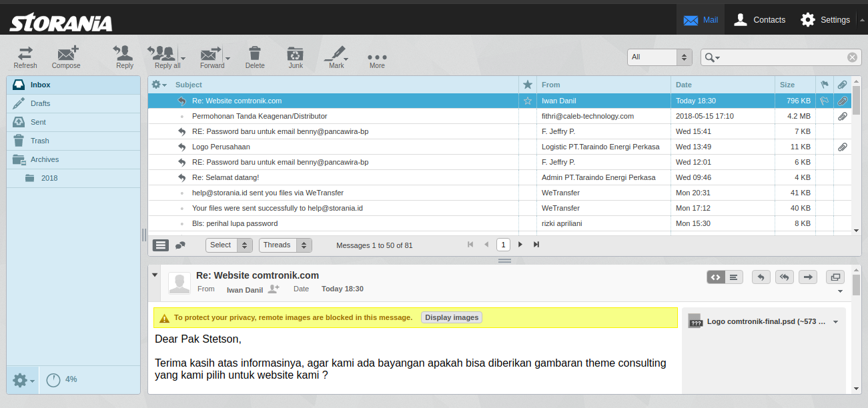Screen dimensions: 868x408
Task: Click the Display images button
Action: click(452, 317)
